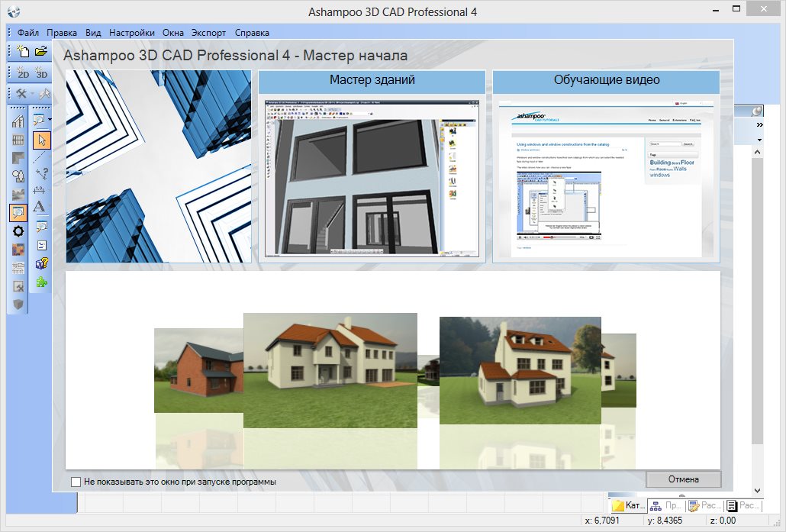Launch the "Мастер зданий" wizard card

372,166
